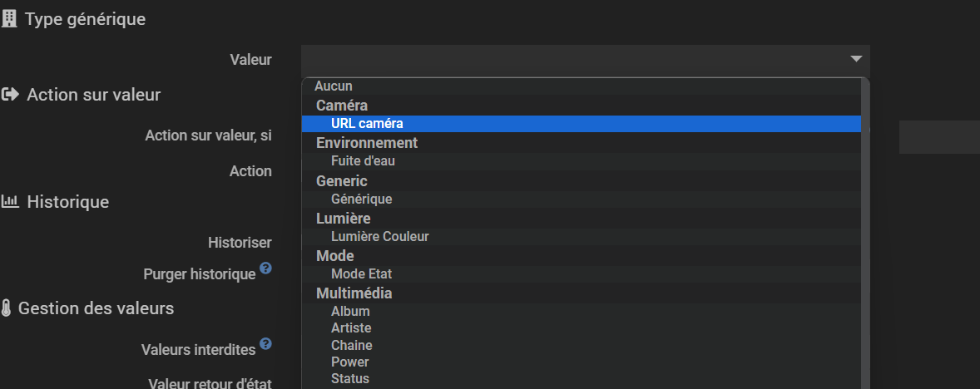Screen dimensions: 980x389
Task: Select the Aucun option
Action: 334,86
